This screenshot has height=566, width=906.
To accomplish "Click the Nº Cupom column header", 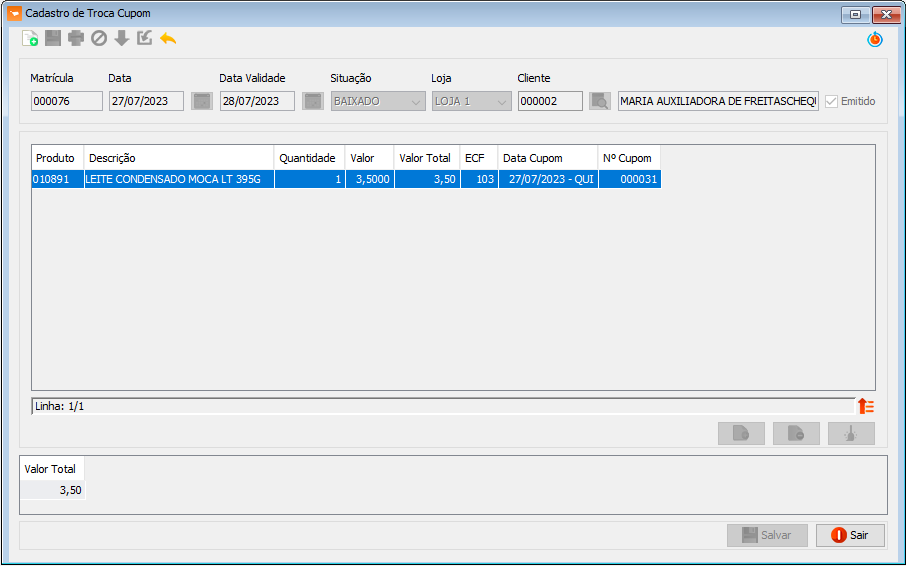I will pos(630,158).
